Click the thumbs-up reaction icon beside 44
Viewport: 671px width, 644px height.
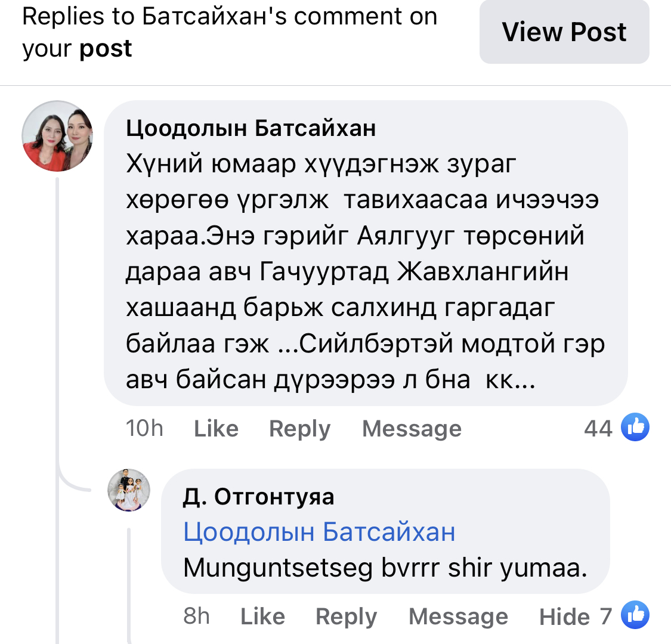pyautogui.click(x=636, y=426)
